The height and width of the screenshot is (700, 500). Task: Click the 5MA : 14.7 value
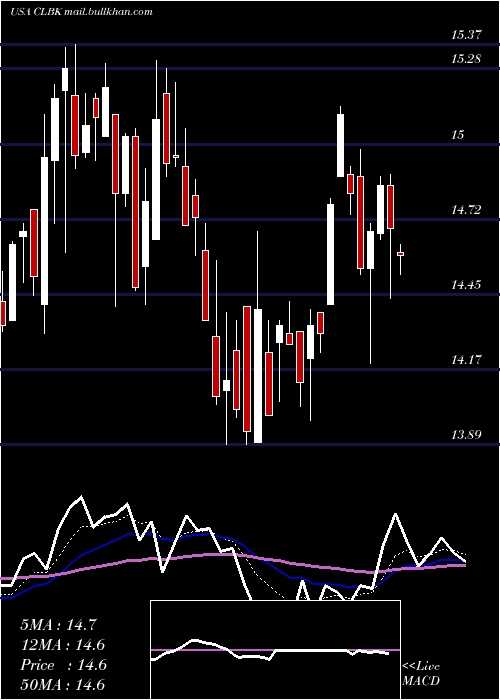[x=58, y=625]
